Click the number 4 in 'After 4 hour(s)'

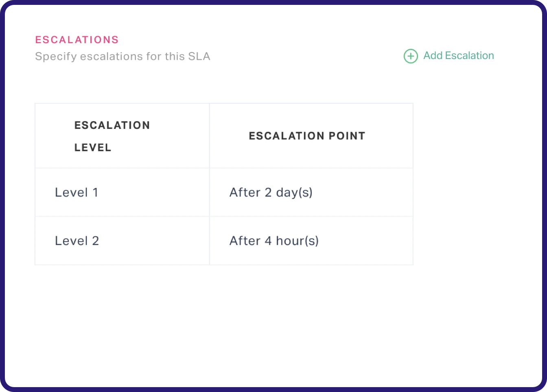(x=268, y=241)
